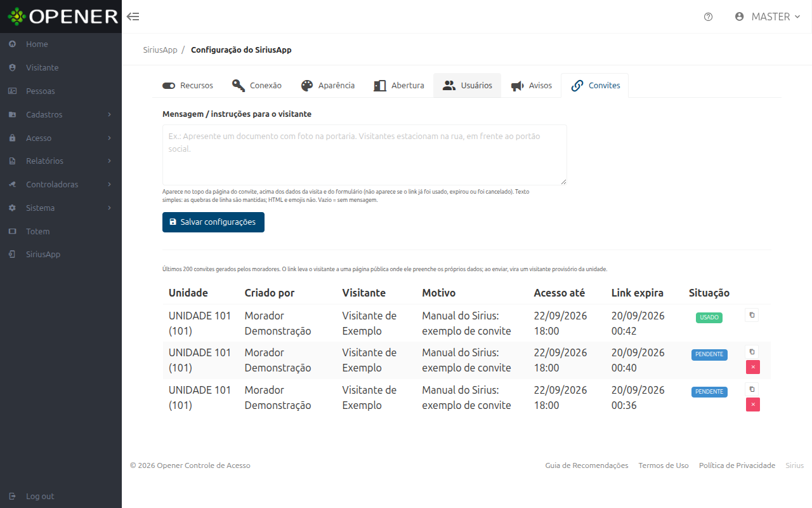This screenshot has width=812, height=508.
Task: Click the Unidade column header
Action: 188,293
